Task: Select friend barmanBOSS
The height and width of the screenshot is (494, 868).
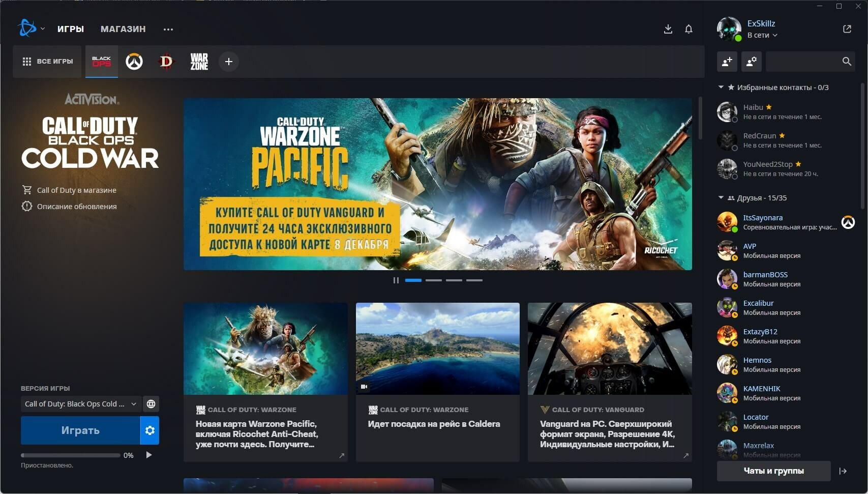Action: tap(786, 279)
